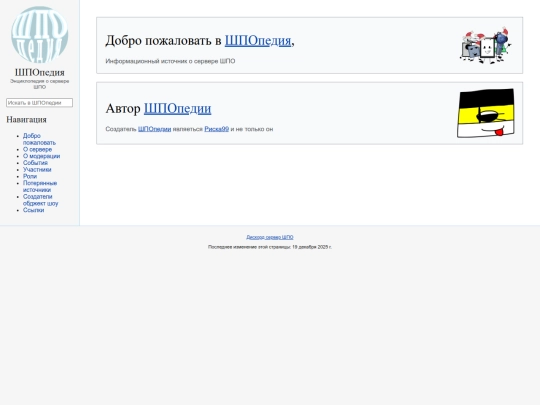Click the Последнее изменение этой страницы text
Viewport: 540px width, 405px height.
pos(270,247)
